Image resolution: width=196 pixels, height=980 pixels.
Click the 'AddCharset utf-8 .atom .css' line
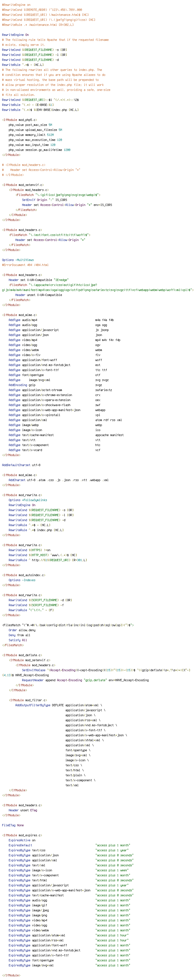click(x=59, y=480)
